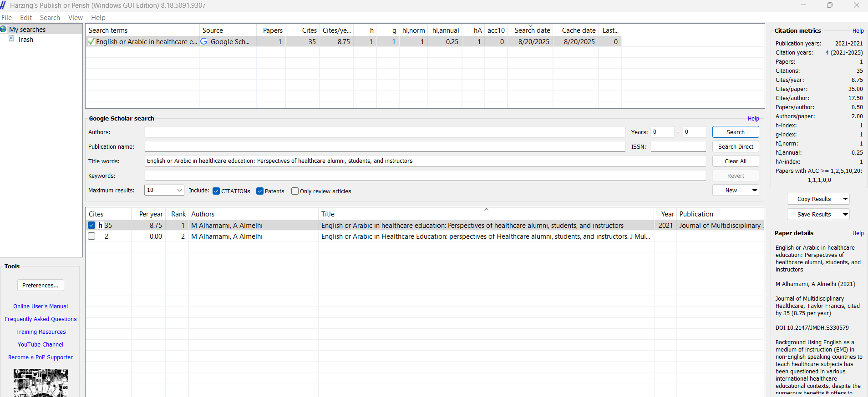The image size is (868, 397).
Task: Click the Title words input field
Action: click(x=425, y=161)
